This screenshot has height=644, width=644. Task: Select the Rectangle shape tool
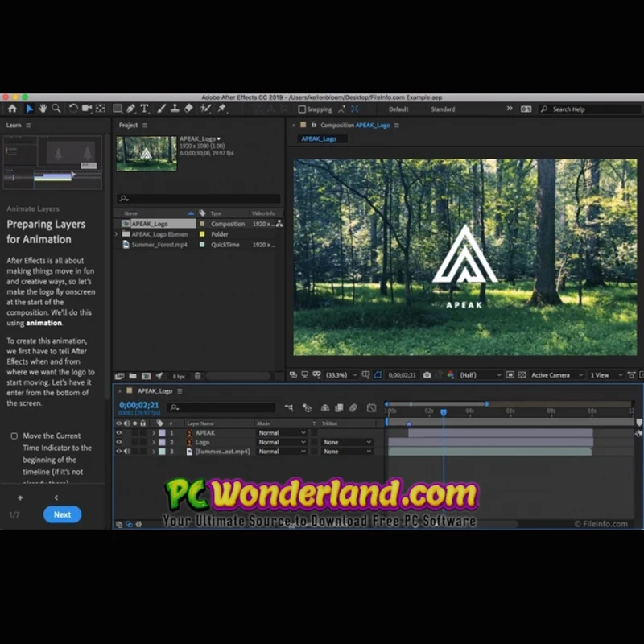click(118, 109)
